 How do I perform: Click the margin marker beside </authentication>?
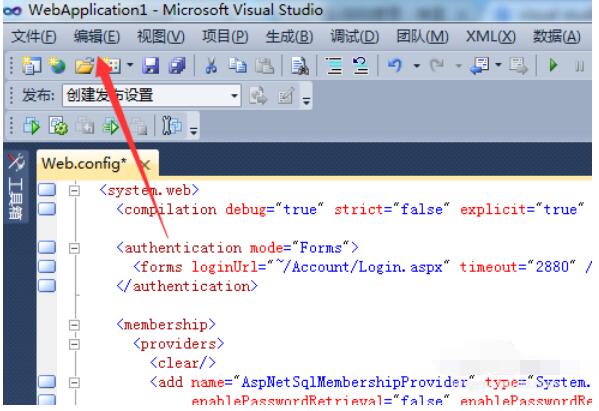(47, 286)
